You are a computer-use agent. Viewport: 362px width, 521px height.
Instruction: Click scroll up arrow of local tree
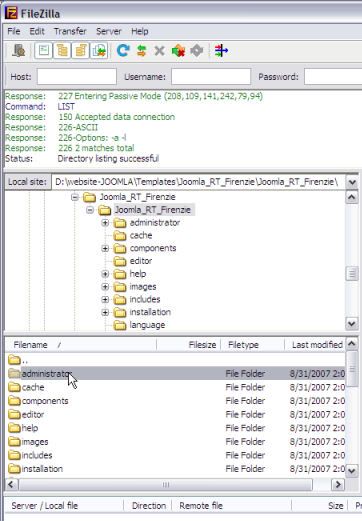[352, 197]
